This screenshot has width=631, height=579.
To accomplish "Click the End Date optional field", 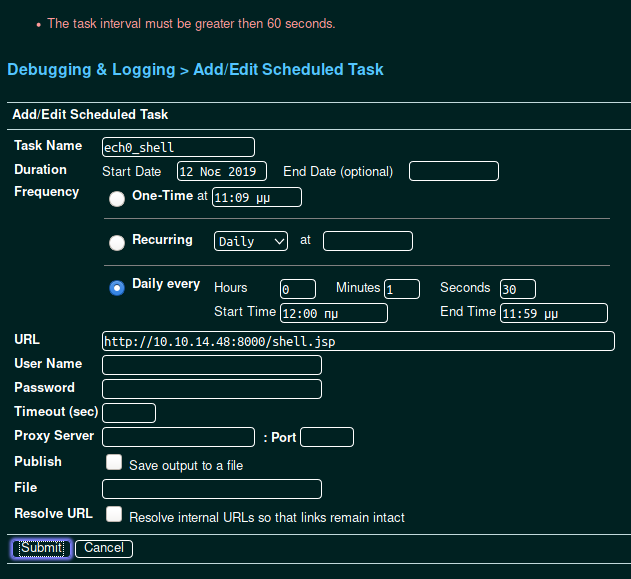I will tap(453, 171).
